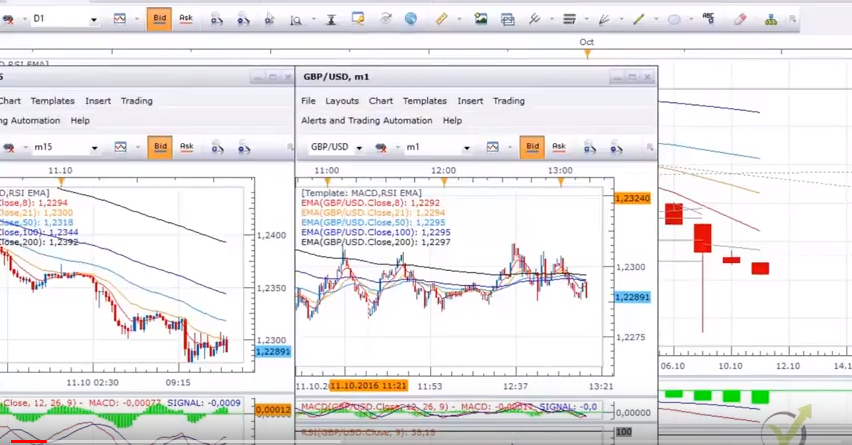Select the ruler measure tool
The height and width of the screenshot is (445, 852).
point(441,19)
